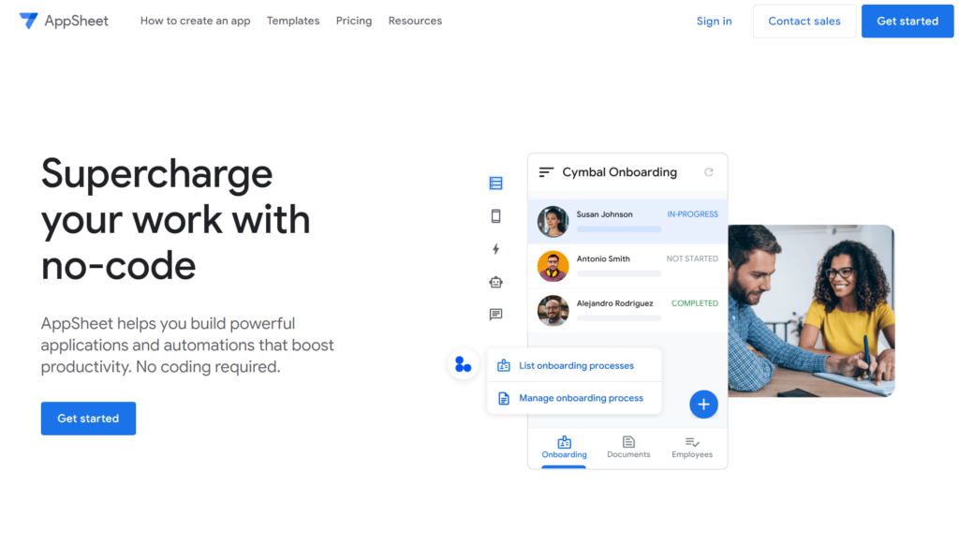
Task: Click the Contact sales button
Action: (804, 21)
